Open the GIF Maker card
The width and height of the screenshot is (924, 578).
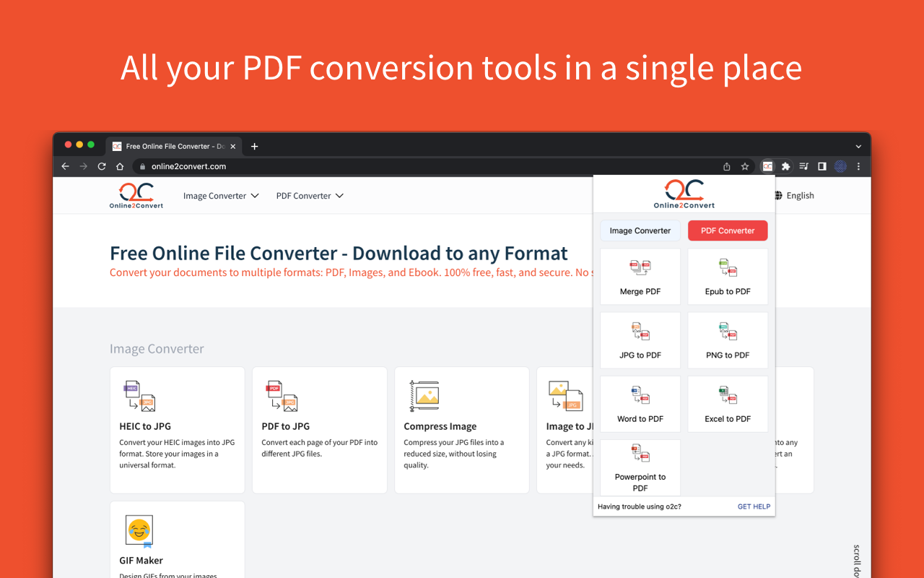[177, 540]
